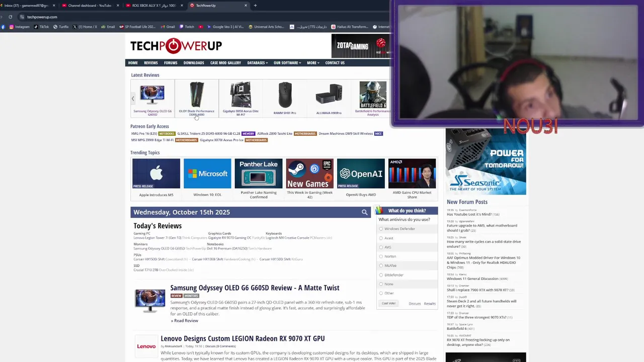The width and height of the screenshot is (644, 362).
Task: Select the Bitdefender poll option
Action: (x=381, y=275)
